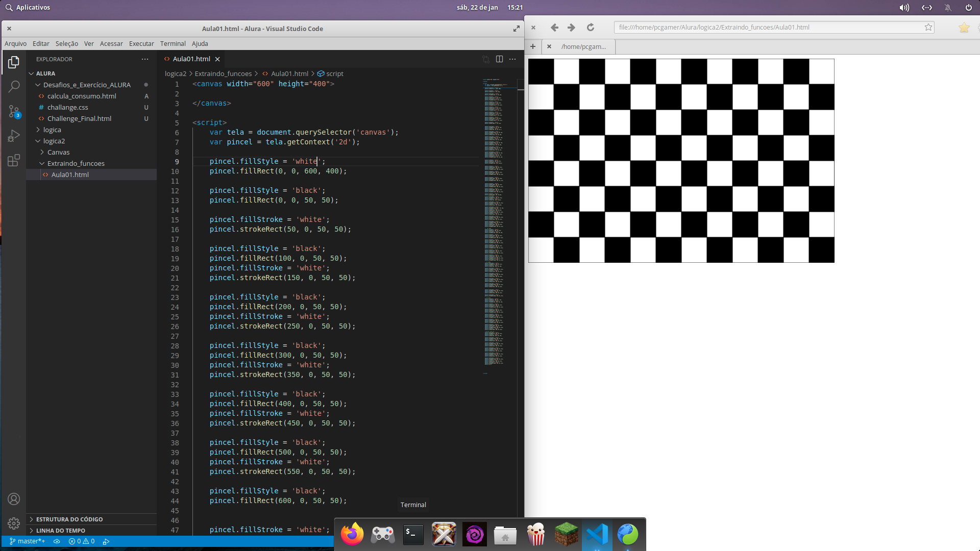Open the Editar menu
Viewport: 980px width, 551px height.
coord(41,44)
